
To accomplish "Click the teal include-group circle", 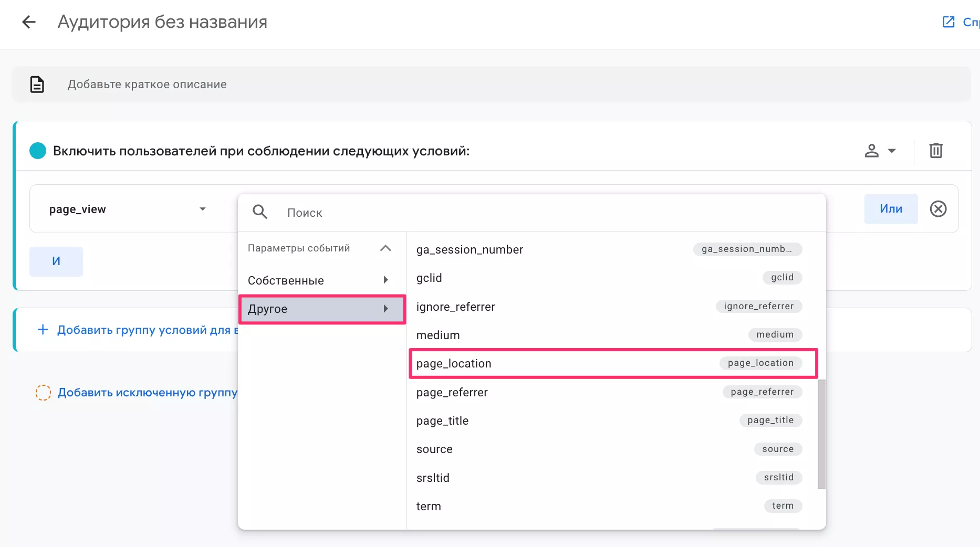I will [x=38, y=151].
